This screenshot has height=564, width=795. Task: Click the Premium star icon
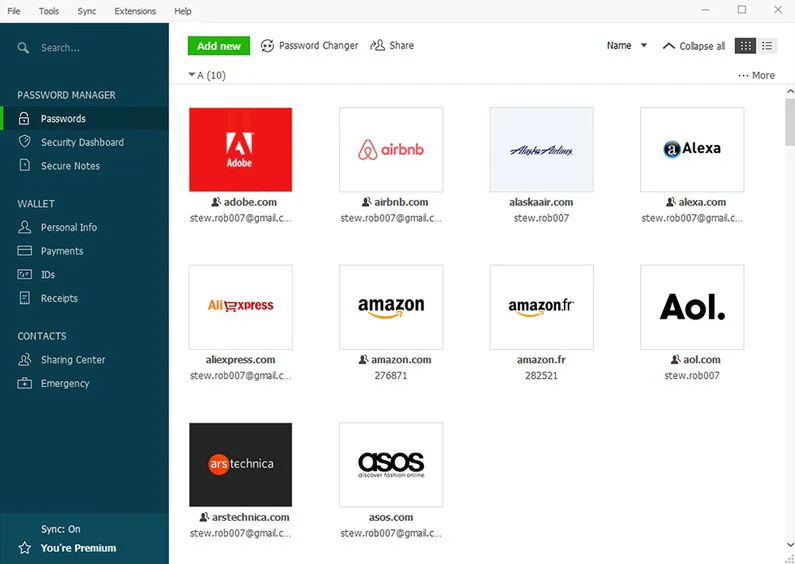(24, 548)
